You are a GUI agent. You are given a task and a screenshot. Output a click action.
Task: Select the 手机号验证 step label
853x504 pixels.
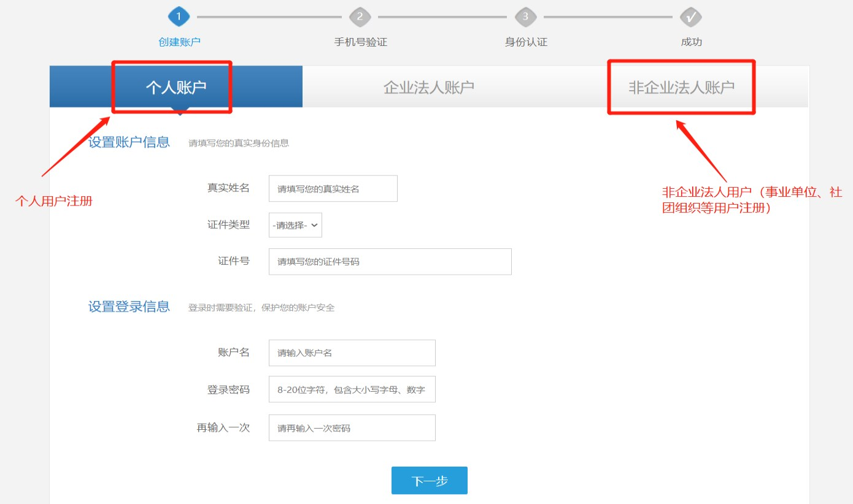(x=360, y=42)
